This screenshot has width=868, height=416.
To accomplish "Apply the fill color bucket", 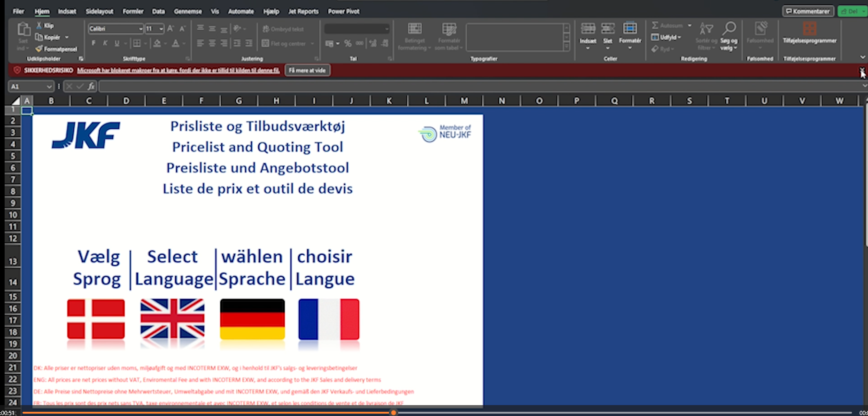I will [x=157, y=43].
